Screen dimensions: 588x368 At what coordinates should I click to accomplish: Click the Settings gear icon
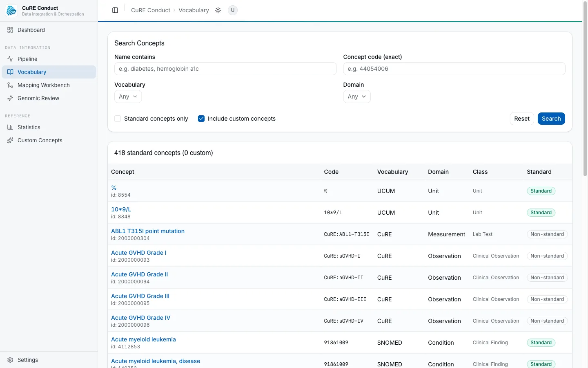tap(10, 360)
